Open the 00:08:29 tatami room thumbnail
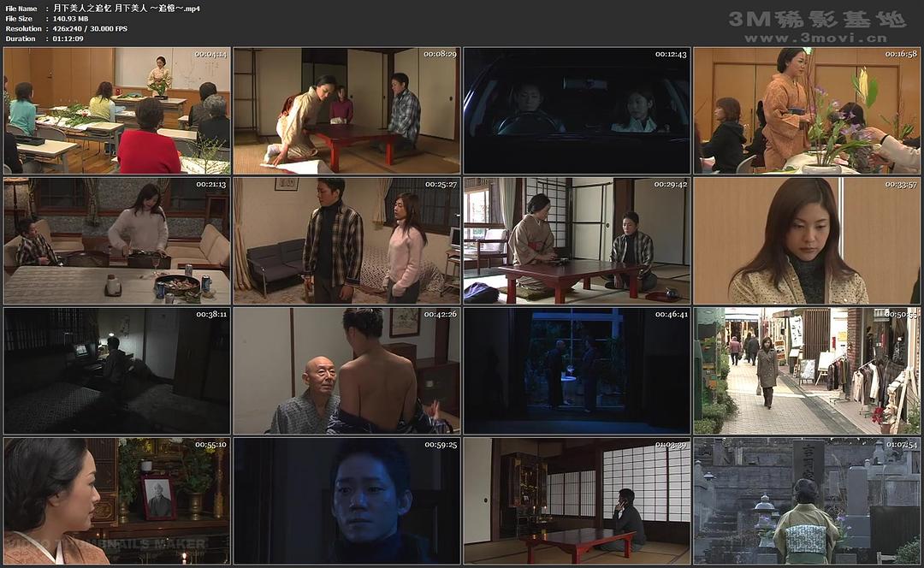This screenshot has height=568, width=924. pos(346,110)
